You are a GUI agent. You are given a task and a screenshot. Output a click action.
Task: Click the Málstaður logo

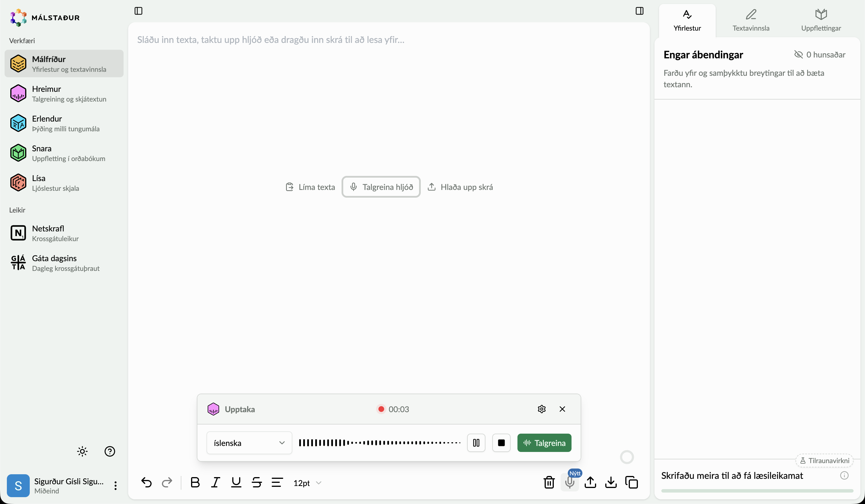coord(45,17)
